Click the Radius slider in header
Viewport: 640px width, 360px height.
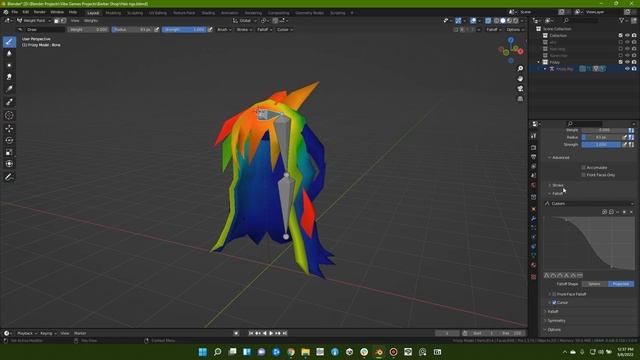pos(132,30)
